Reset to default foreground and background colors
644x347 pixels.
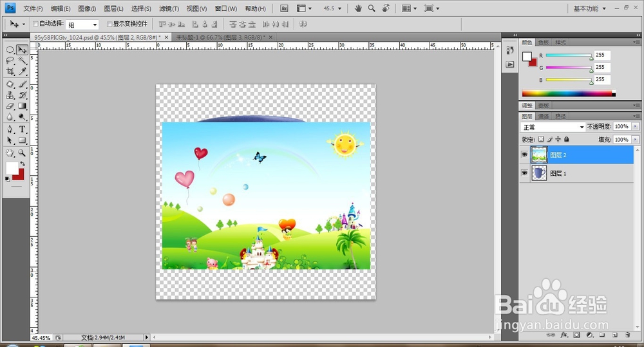click(7, 179)
